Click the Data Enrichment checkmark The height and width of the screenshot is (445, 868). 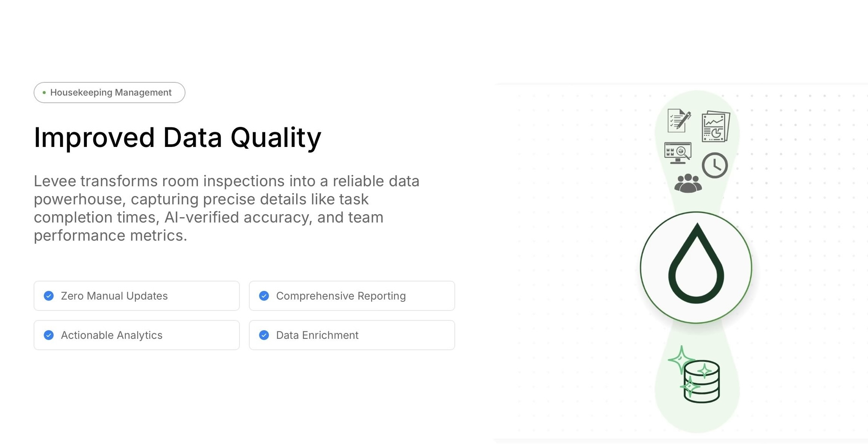click(264, 335)
